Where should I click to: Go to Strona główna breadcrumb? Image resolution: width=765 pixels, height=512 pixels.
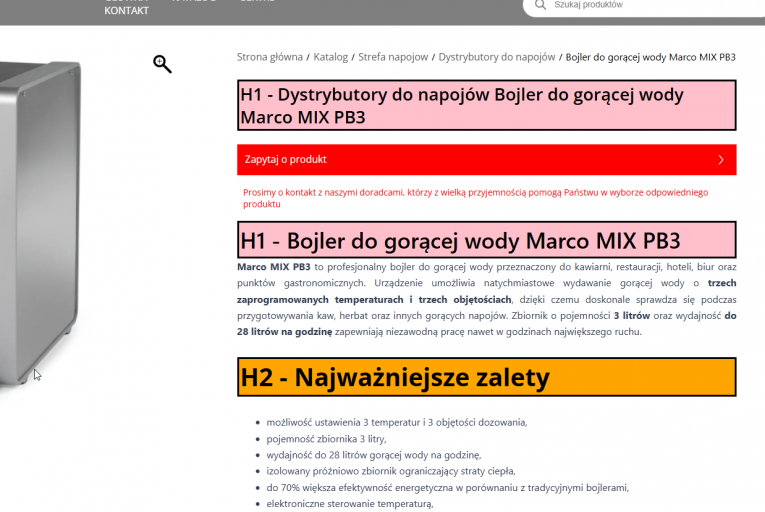pos(270,57)
